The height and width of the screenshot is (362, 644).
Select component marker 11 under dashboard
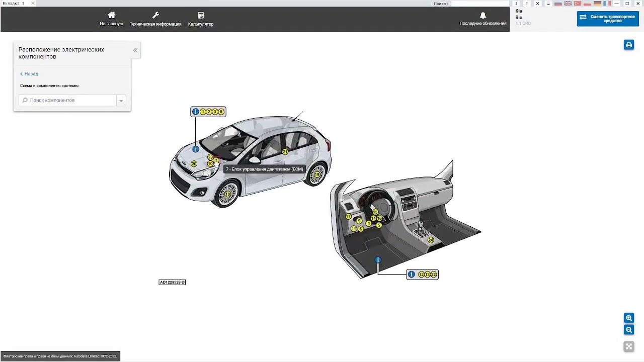point(354,229)
